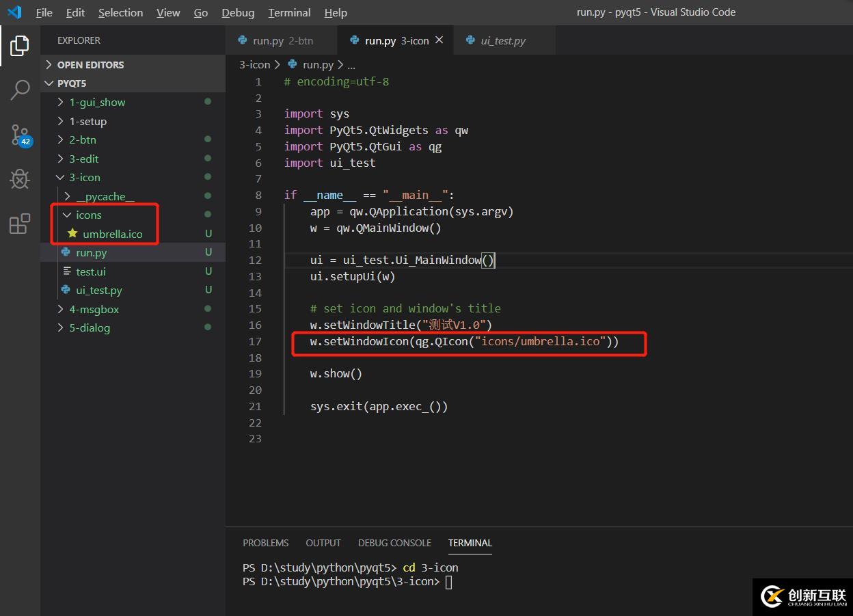Expand the 1-setup folder
This screenshot has width=853, height=616.
point(133,121)
